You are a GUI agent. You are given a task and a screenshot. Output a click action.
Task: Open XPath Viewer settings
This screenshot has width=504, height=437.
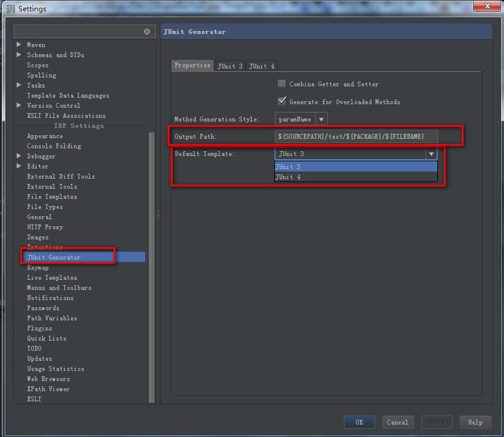(49, 389)
